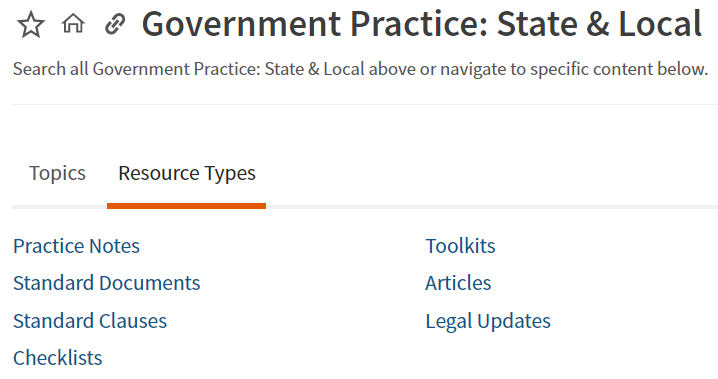Image resolution: width=718 pixels, height=379 pixels.
Task: View the Checklists resource type
Action: point(58,358)
